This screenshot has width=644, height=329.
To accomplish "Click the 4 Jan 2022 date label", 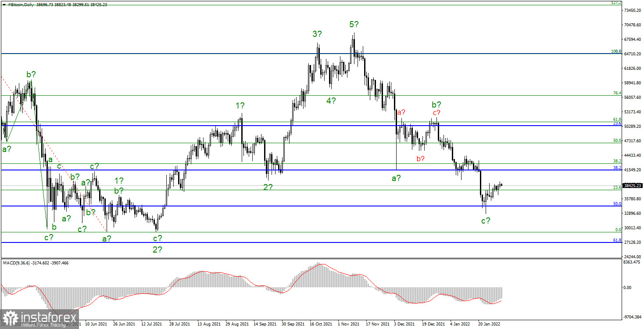I will pyautogui.click(x=461, y=324).
